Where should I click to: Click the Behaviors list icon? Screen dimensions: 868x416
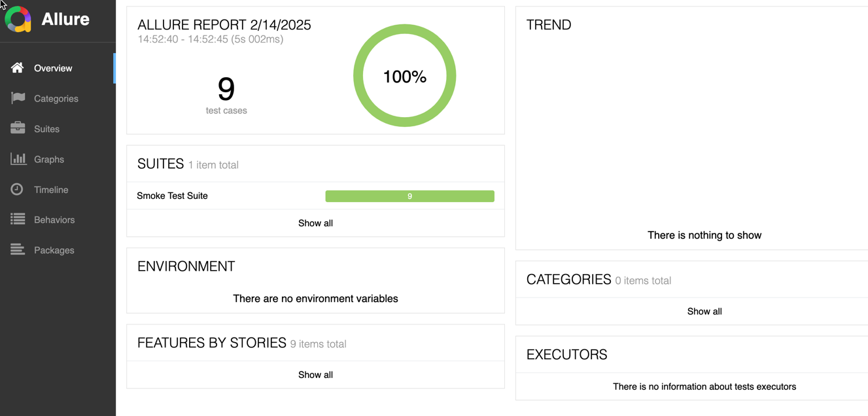coord(18,220)
